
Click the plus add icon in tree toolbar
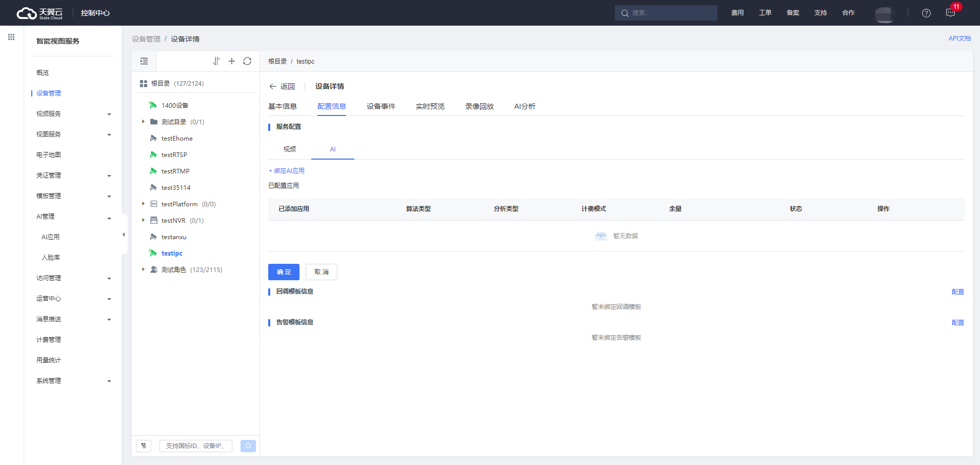click(232, 61)
